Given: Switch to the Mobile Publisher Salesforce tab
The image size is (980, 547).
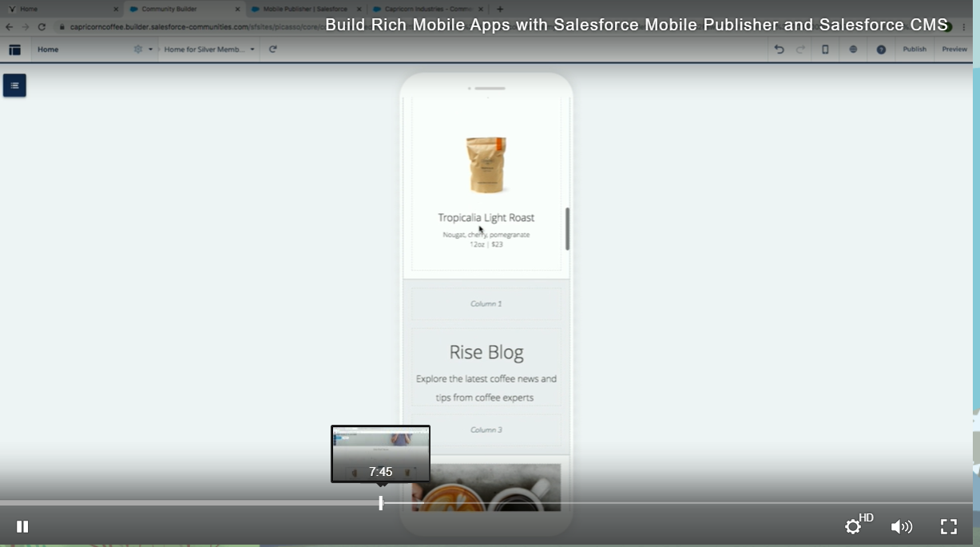Looking at the screenshot, I should [305, 9].
